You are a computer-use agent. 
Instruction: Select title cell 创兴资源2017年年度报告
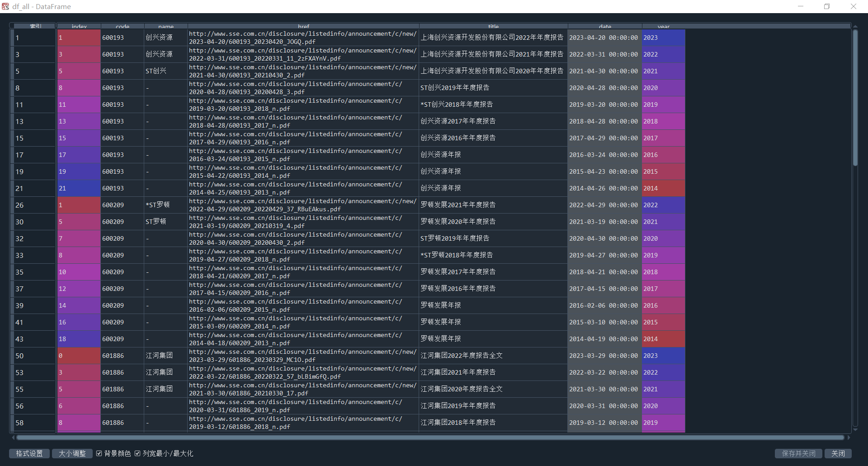click(x=493, y=121)
